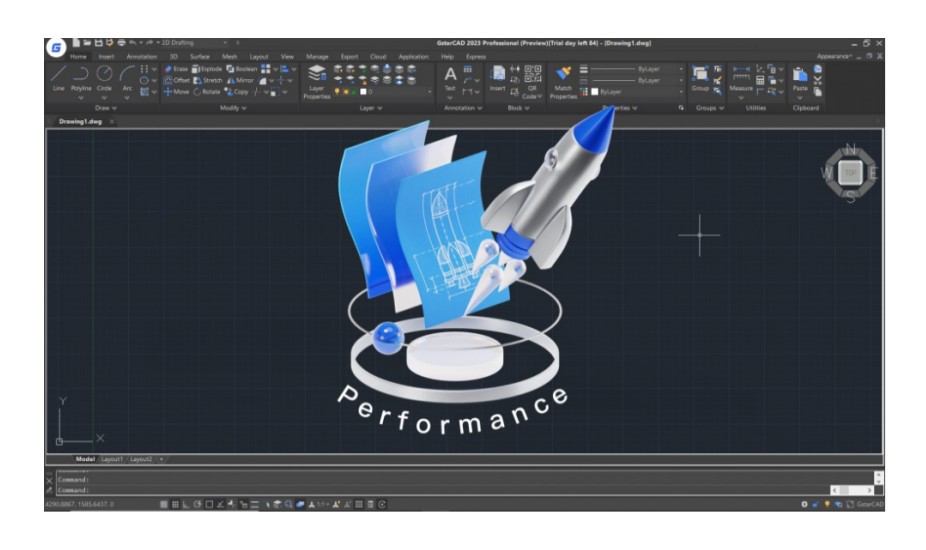
Task: Open the Home ribbon tab
Action: 78,57
